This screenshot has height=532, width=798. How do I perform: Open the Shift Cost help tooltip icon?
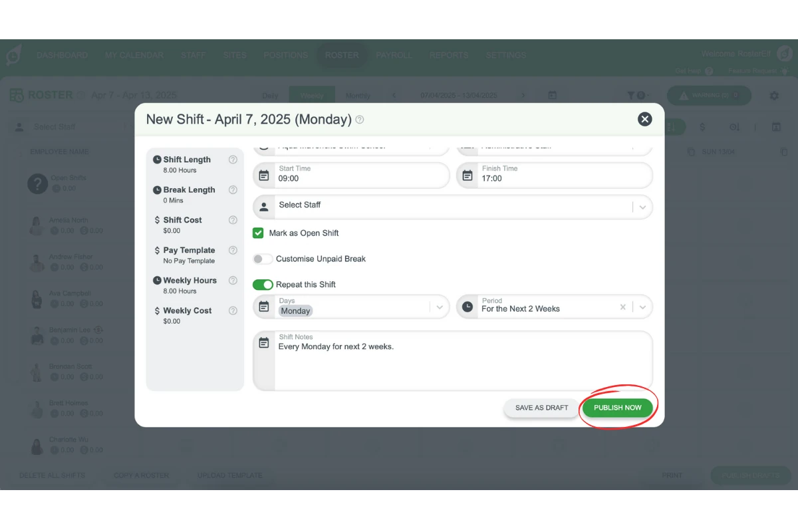tap(233, 220)
